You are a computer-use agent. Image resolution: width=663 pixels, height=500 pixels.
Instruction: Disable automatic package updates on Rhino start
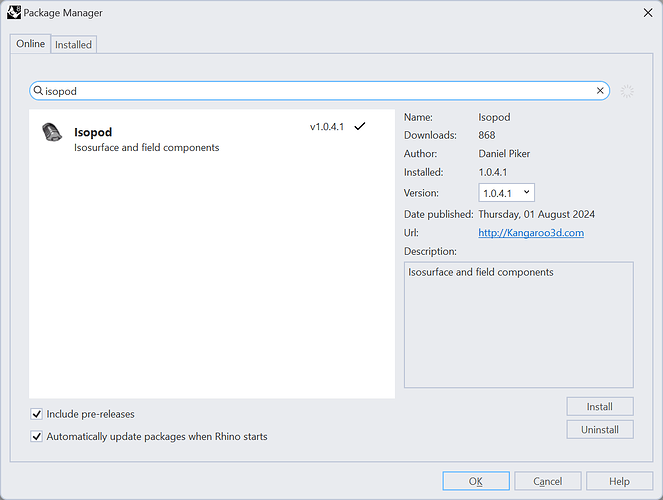click(x=37, y=437)
